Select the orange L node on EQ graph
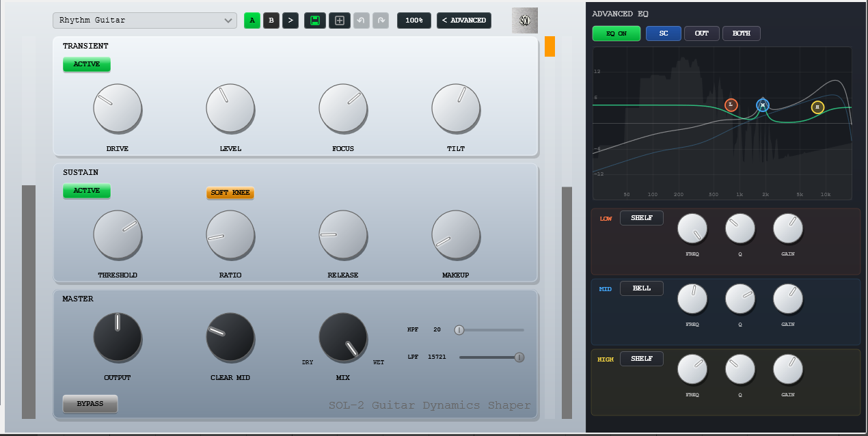 [x=731, y=105]
